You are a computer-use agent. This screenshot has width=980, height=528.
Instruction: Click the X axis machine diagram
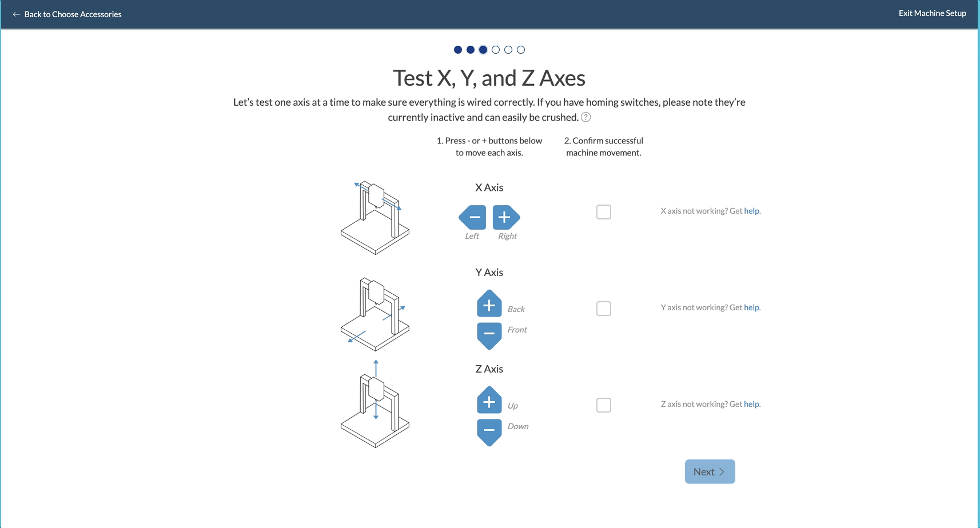tap(375, 217)
